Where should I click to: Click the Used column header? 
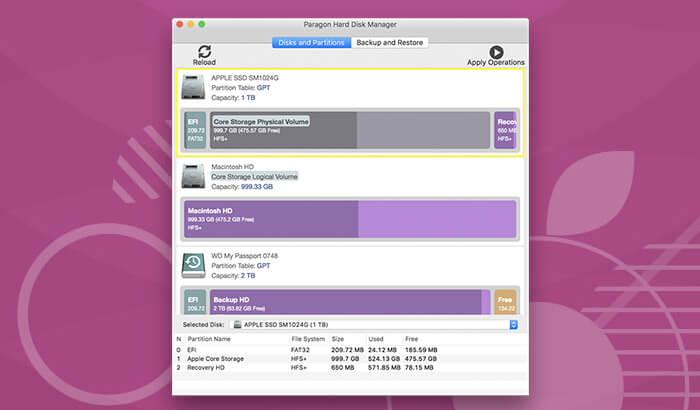pos(375,339)
